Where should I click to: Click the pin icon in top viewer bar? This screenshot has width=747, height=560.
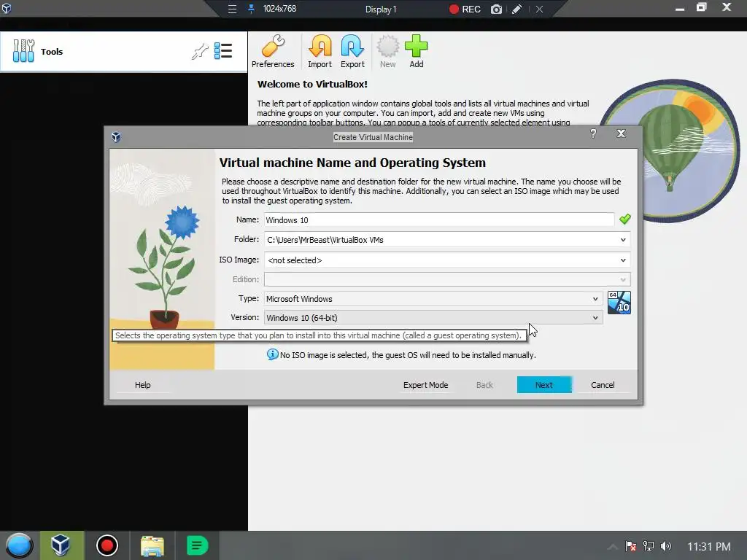click(x=251, y=9)
